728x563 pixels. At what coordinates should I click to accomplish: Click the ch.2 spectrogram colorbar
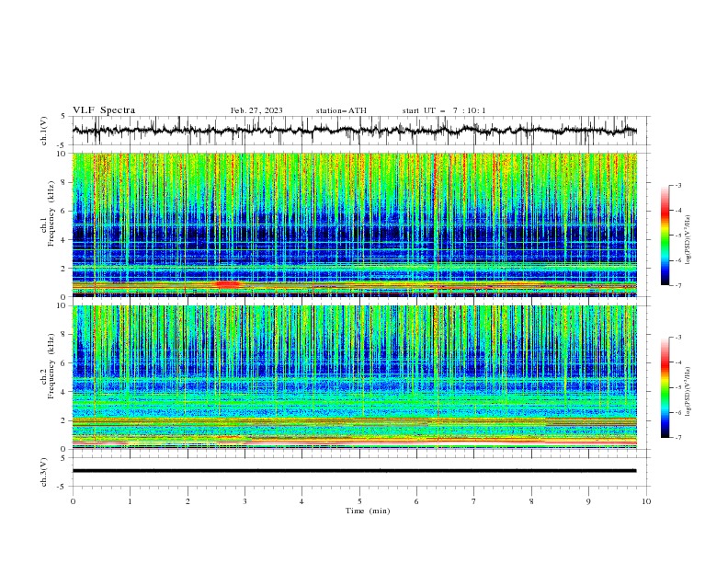point(665,387)
